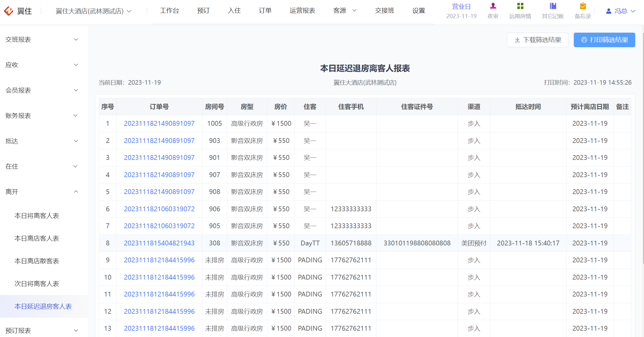Click phone number 13605718888 cell

(x=351, y=243)
